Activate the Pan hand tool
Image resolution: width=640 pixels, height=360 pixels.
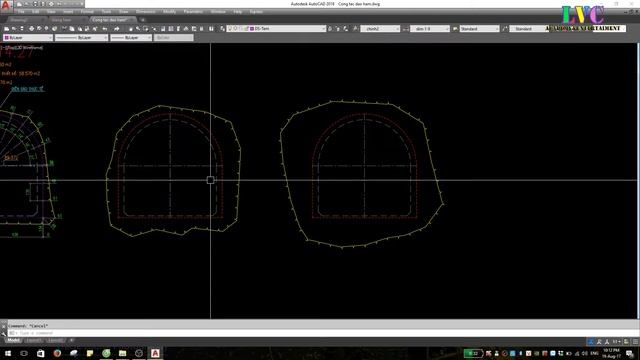[131, 29]
